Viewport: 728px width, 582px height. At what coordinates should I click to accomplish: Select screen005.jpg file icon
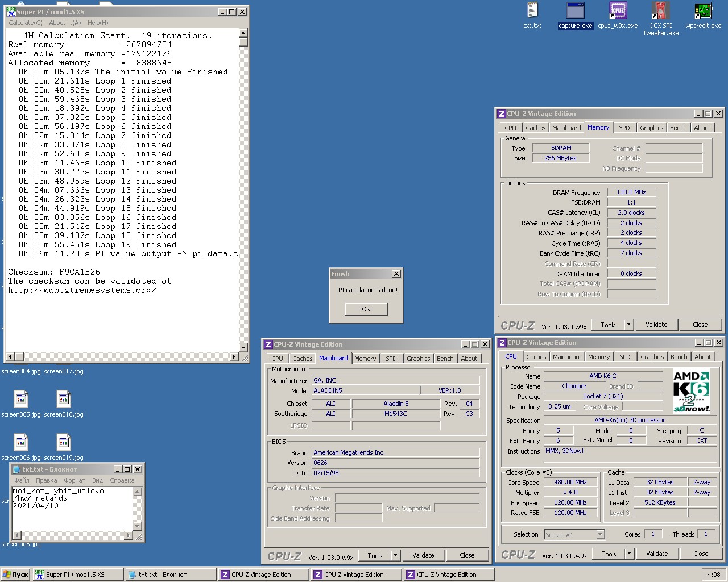pos(21,404)
